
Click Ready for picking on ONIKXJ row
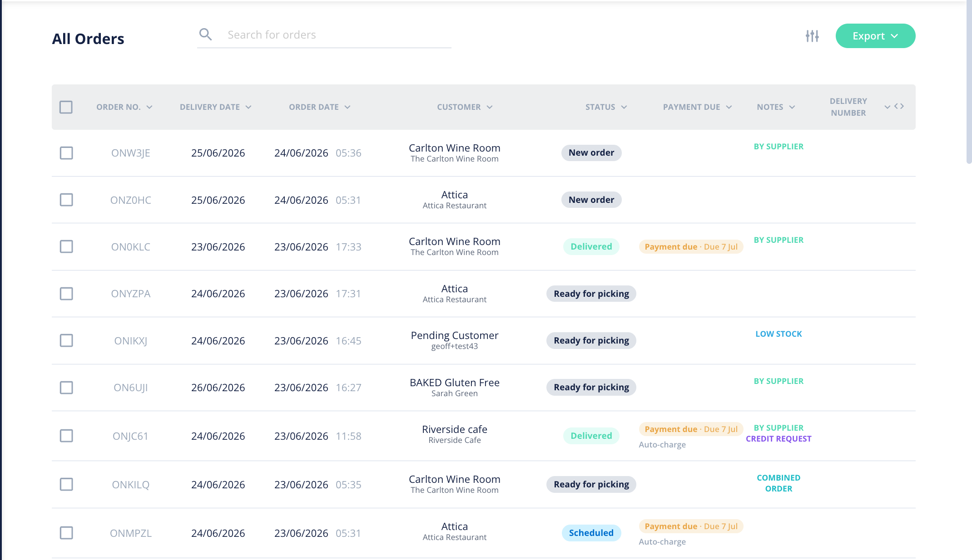[x=591, y=340]
